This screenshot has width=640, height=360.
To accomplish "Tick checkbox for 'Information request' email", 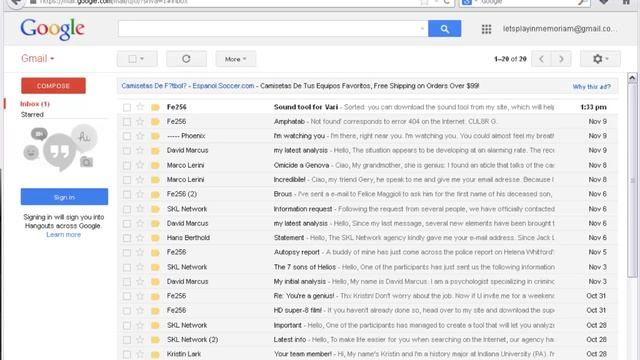I will (127, 209).
